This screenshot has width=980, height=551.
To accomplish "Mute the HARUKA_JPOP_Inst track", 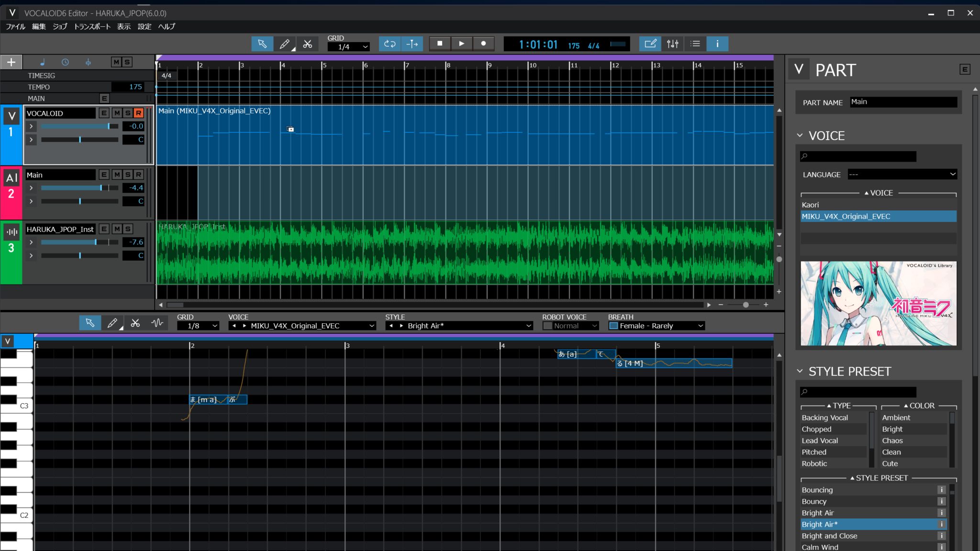I will point(117,229).
